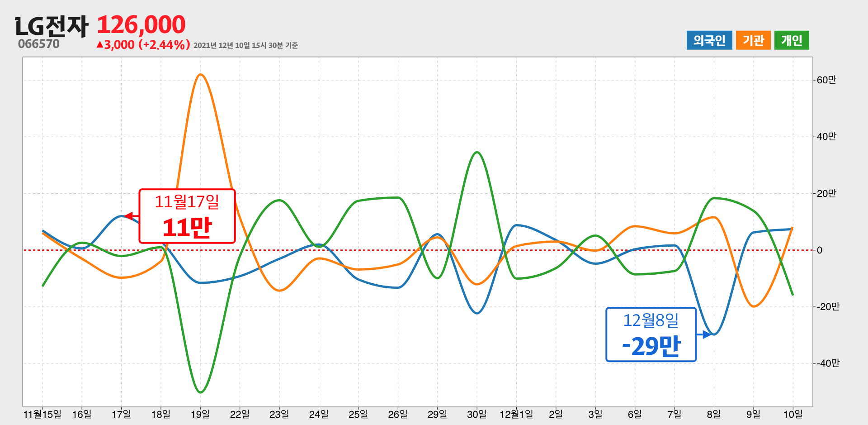Click the 2일 x-axis date label
Image resolution: width=868 pixels, height=425 pixels.
tap(556, 414)
